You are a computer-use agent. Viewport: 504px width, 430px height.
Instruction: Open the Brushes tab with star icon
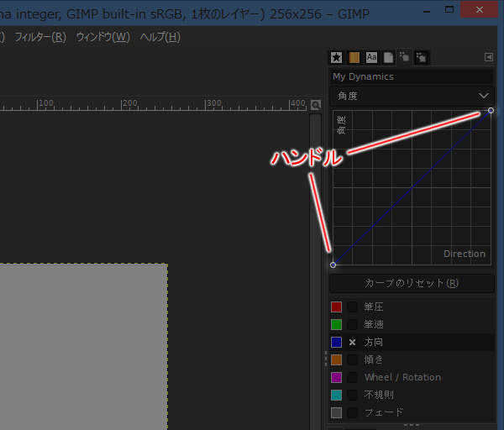[x=336, y=57]
